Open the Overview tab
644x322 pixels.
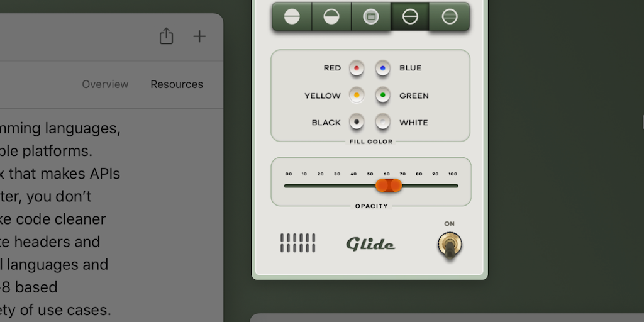point(105,84)
